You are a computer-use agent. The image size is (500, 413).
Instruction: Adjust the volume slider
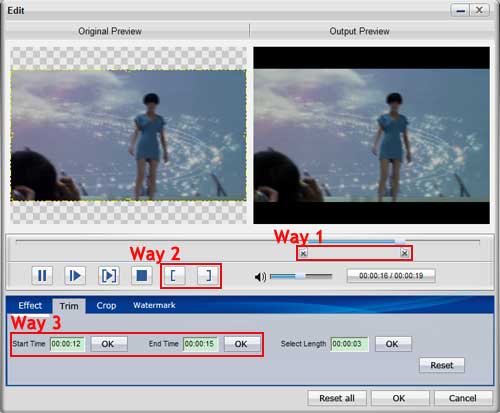coord(301,276)
